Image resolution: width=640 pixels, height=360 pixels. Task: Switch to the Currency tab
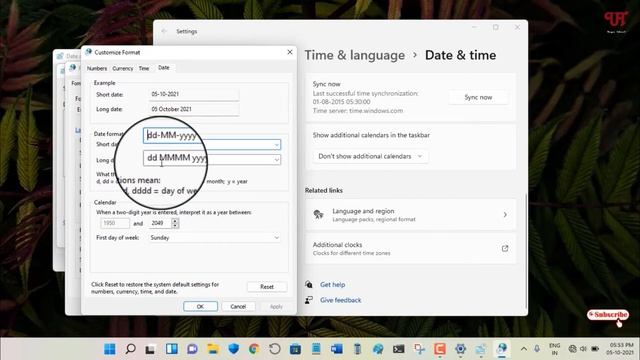point(122,68)
